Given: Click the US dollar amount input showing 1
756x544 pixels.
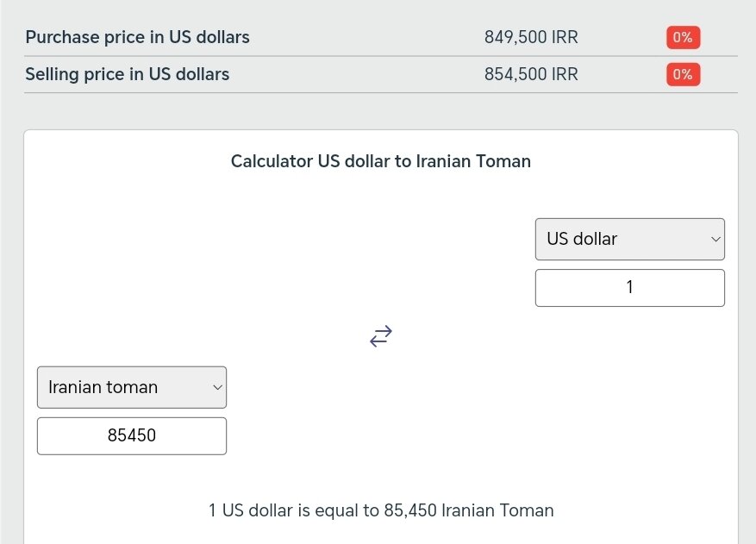Looking at the screenshot, I should [629, 287].
